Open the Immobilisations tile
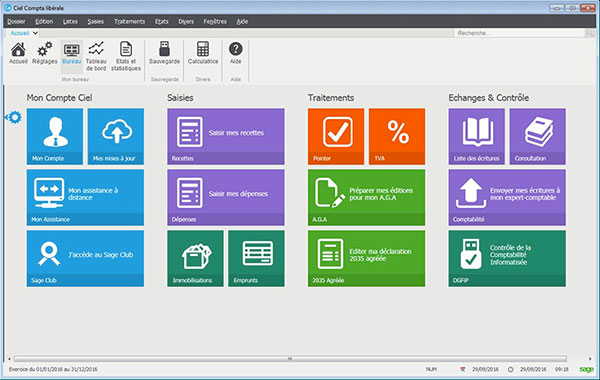This screenshot has width=600, height=380. coord(195,258)
